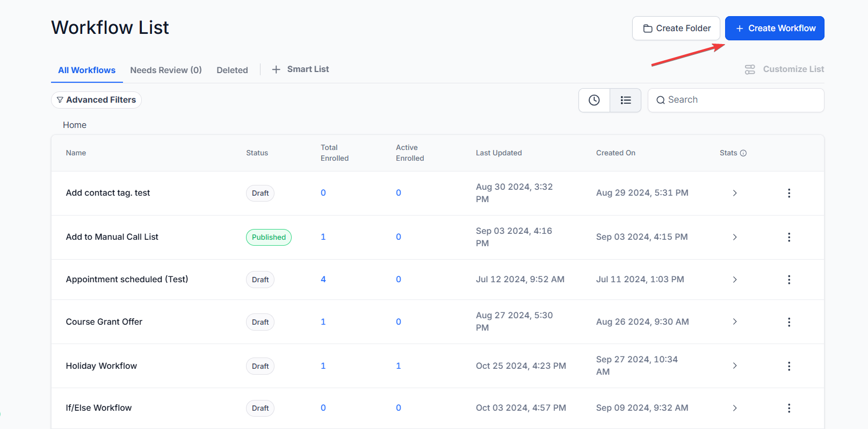Click the Create Folder button
This screenshot has width=868, height=429.
point(676,28)
